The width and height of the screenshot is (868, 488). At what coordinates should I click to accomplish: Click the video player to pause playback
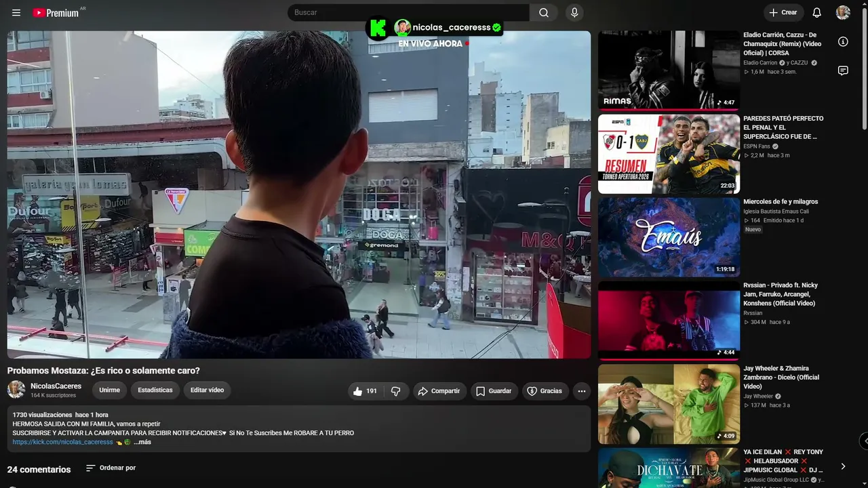pos(298,195)
